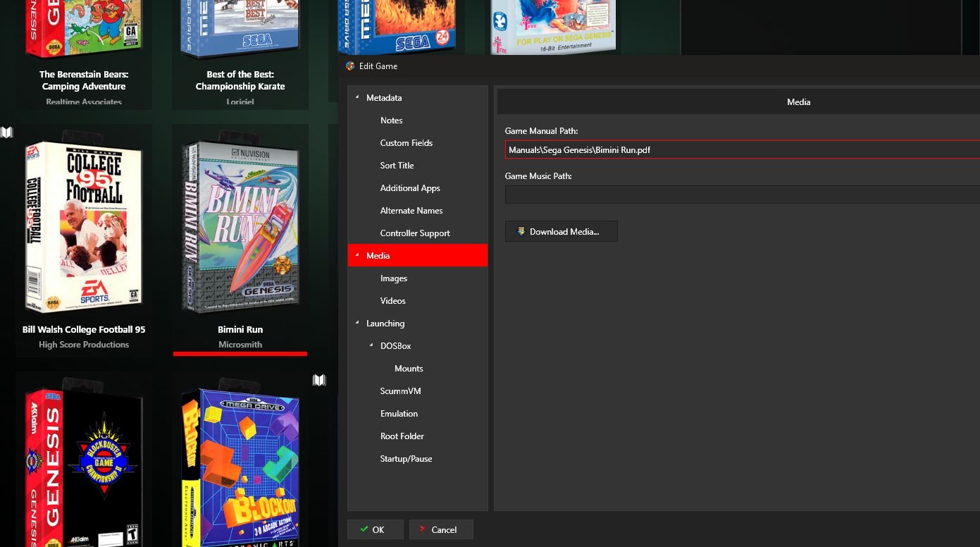Click the manual book icon near Bill Walsh game

point(7,132)
